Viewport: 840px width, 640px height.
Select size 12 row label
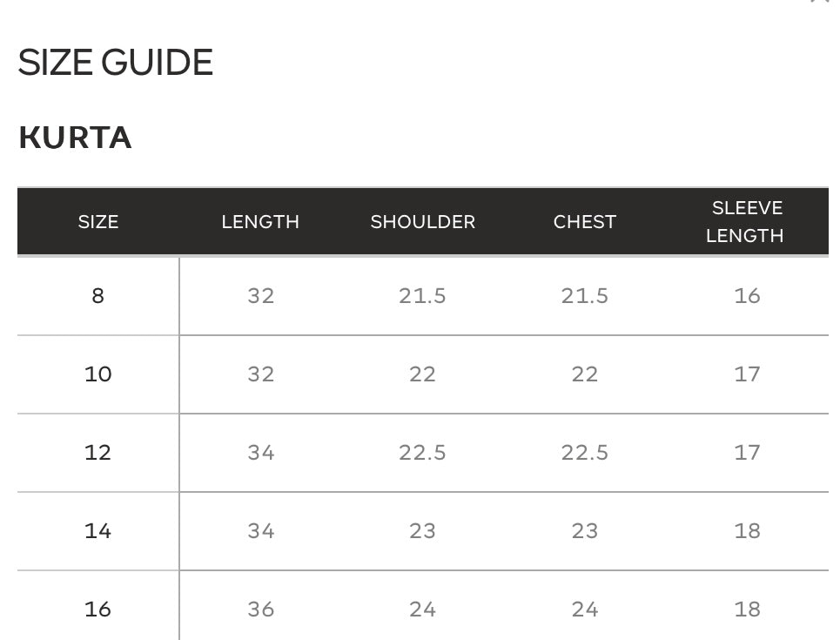(x=98, y=453)
